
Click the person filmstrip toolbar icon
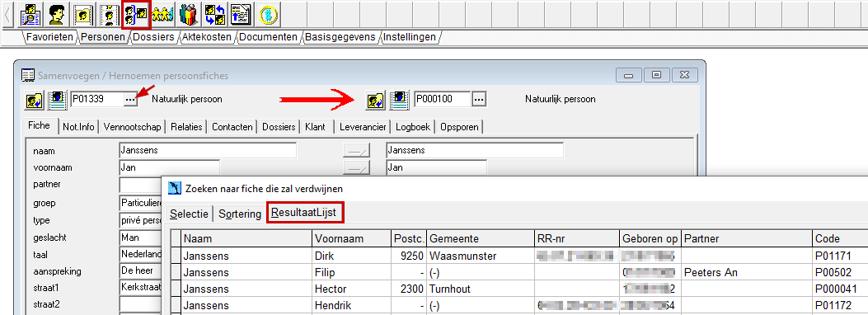(x=108, y=15)
